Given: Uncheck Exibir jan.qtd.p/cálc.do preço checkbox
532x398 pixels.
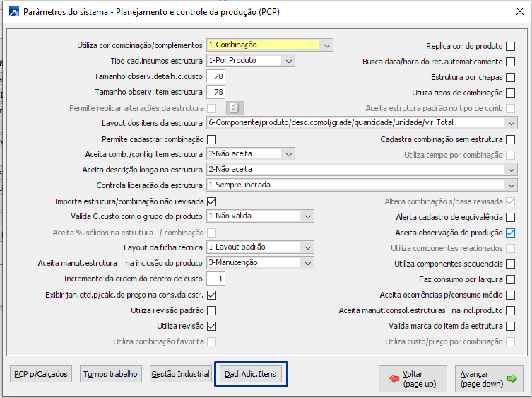Looking at the screenshot, I should tap(212, 295).
